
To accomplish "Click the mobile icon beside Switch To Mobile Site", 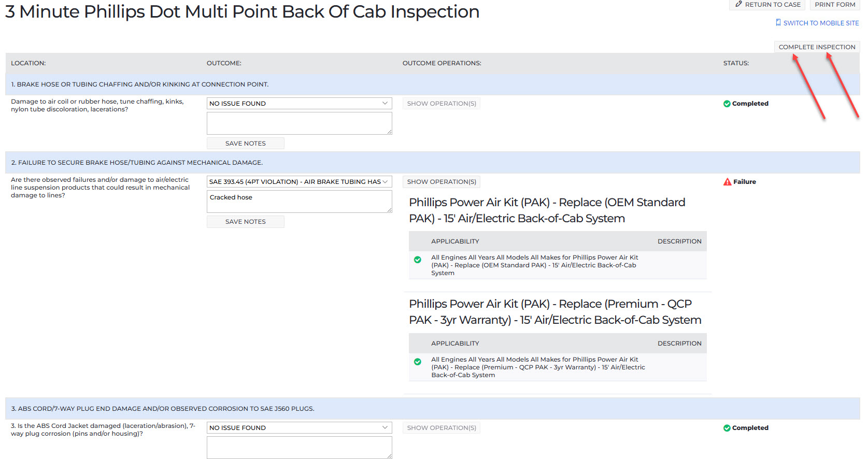I will tap(778, 23).
